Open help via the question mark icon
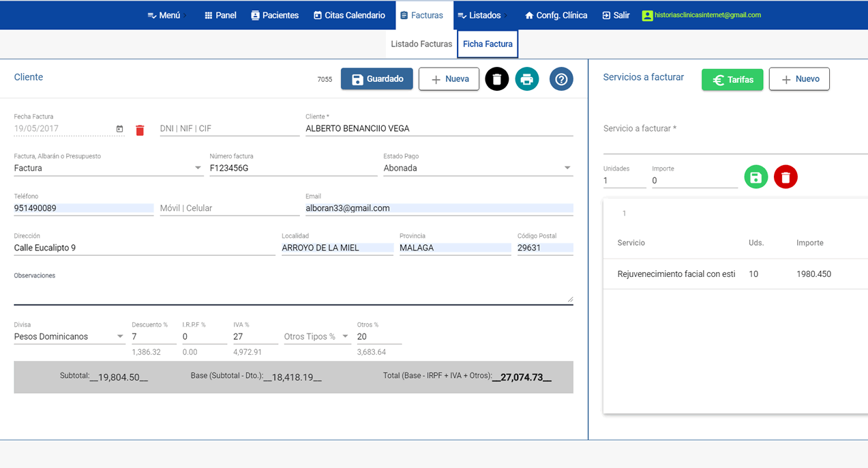This screenshot has width=868, height=468. (x=561, y=79)
